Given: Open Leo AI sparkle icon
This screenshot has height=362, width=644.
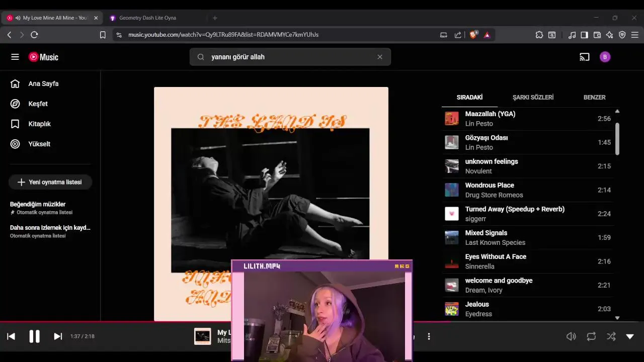Looking at the screenshot, I should (x=610, y=35).
